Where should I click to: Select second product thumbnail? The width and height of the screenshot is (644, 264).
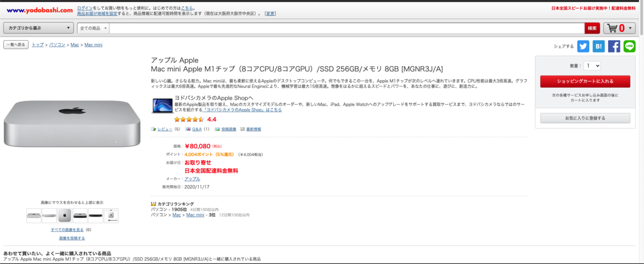point(49,216)
